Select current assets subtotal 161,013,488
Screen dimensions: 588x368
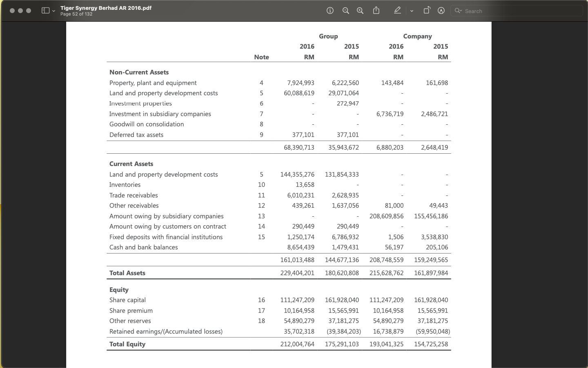pyautogui.click(x=297, y=260)
